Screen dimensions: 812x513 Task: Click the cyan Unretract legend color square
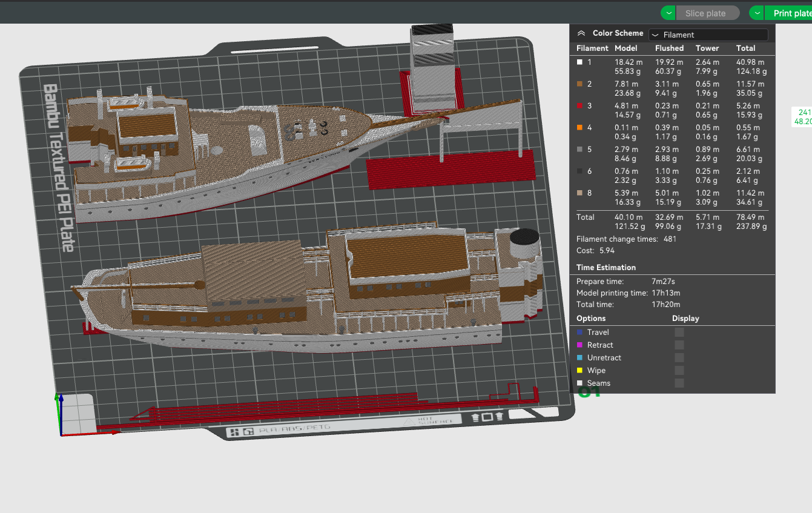(x=579, y=357)
